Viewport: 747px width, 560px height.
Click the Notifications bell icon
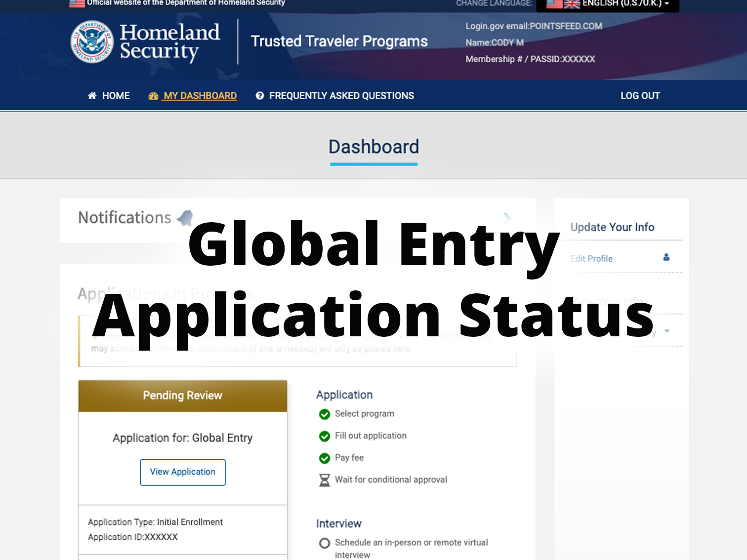pos(185,217)
